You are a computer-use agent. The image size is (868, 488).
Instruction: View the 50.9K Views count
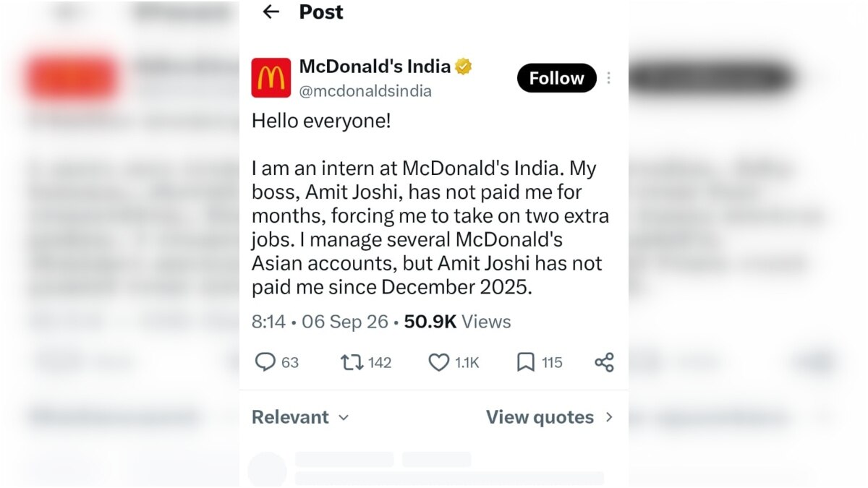pos(457,322)
